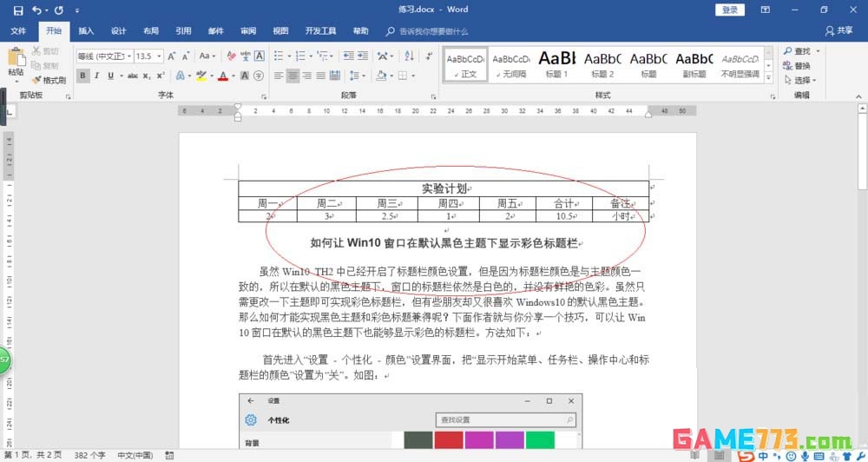Open the multilevel list dropdown
This screenshot has height=462, width=868.
332,56
